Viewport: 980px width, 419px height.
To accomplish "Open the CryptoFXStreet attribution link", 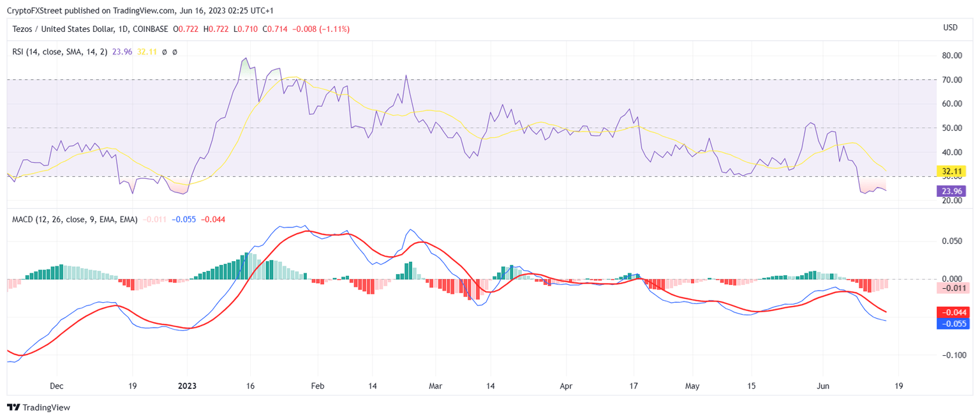I will click(33, 10).
